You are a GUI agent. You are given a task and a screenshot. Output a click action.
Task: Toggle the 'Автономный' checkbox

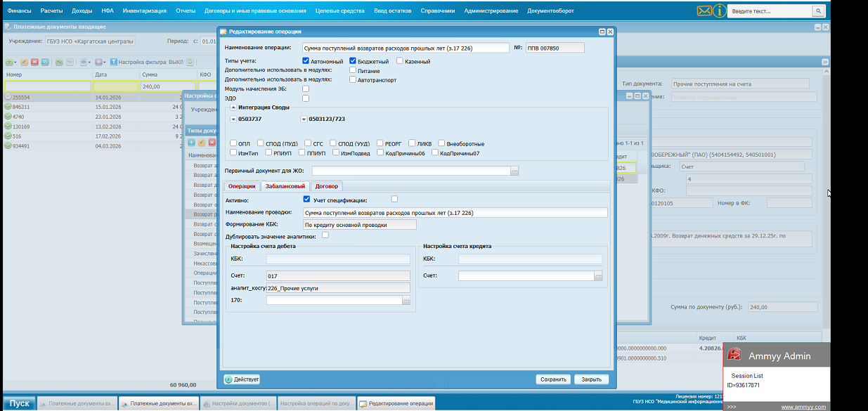[306, 61]
